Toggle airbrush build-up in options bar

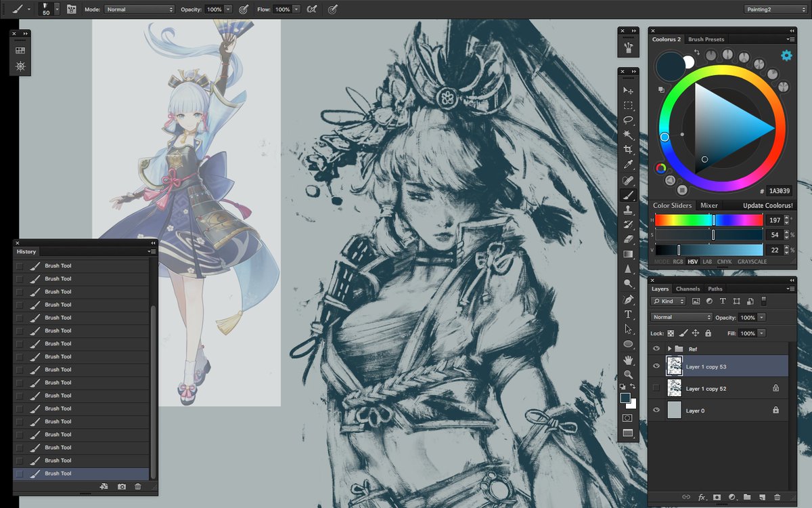311,9
